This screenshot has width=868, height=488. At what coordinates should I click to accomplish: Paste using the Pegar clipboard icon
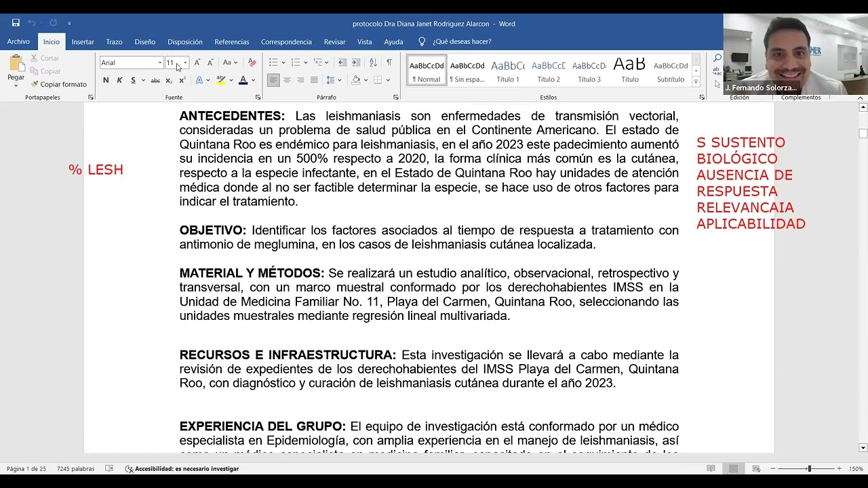[16, 64]
